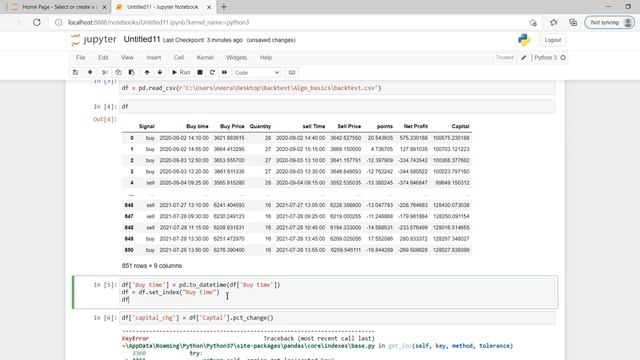
Task: Open the cell type Code dropdown
Action: tap(257, 72)
